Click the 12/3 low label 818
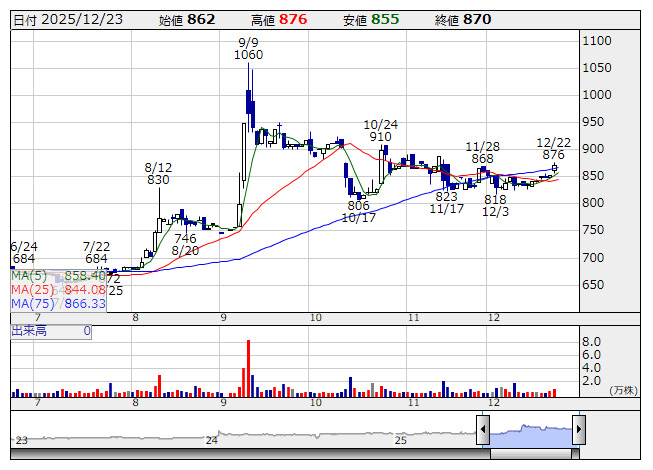The image size is (653, 470). point(495,199)
